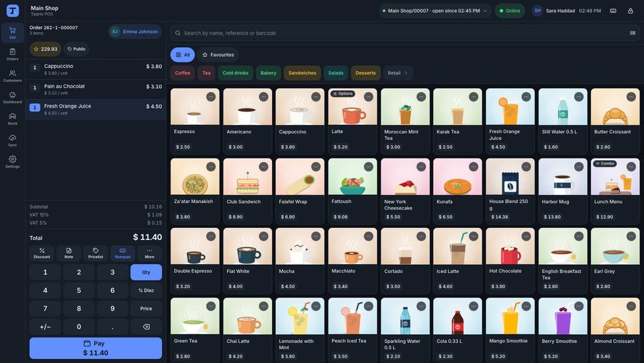Open the More actions menu
The height and width of the screenshot is (363, 644).
[x=150, y=253]
